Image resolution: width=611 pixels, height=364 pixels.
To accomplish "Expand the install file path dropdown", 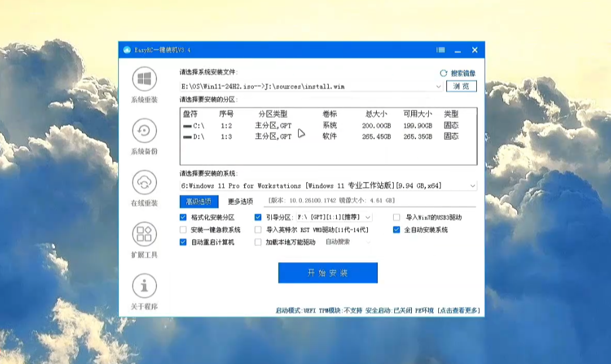I will tap(438, 87).
